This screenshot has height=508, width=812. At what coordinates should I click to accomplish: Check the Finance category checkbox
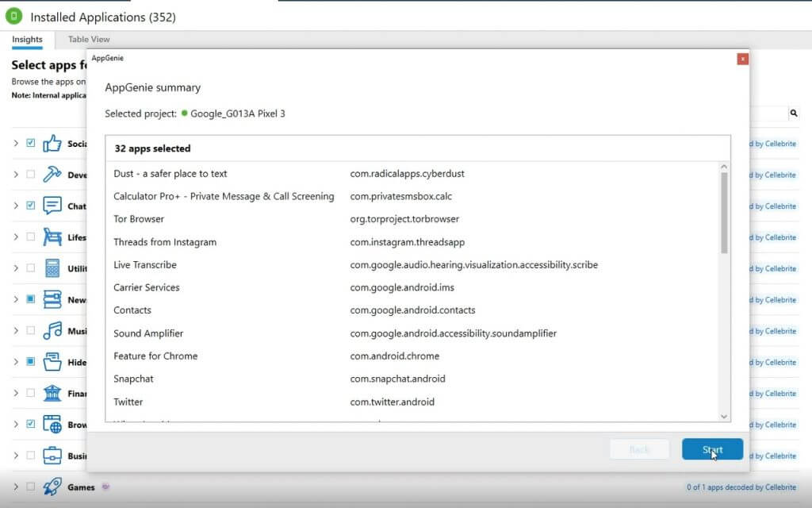coord(31,393)
